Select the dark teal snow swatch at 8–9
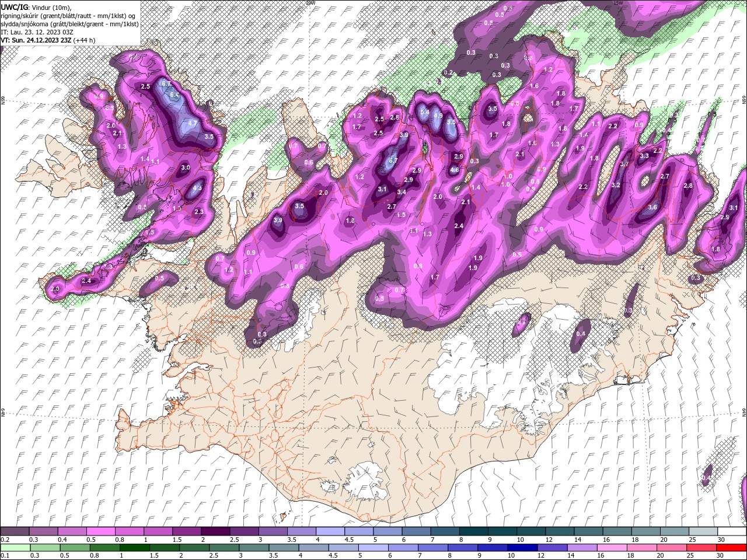Image resolution: width=747 pixels, height=560 pixels. [473, 531]
